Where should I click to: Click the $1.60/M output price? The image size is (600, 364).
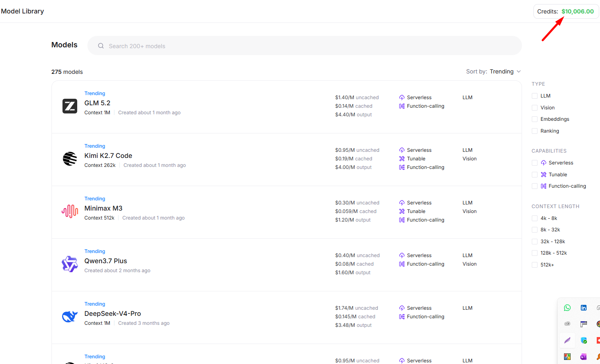tap(353, 273)
